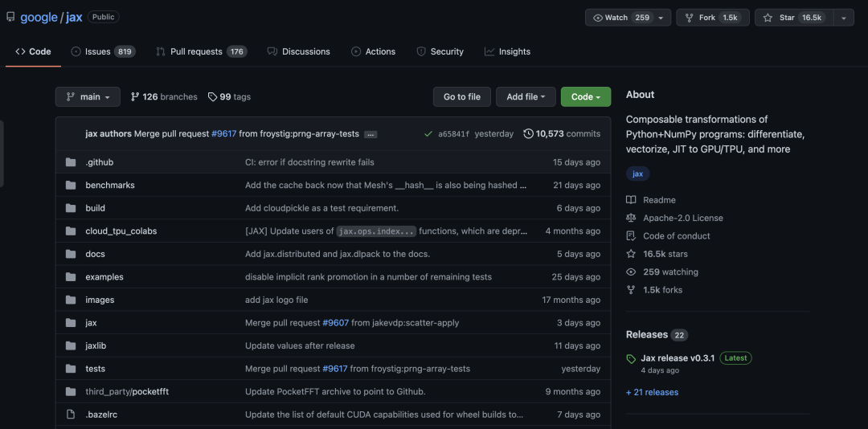This screenshot has height=429, width=868.
Task: Open the green Code dropdown
Action: (586, 97)
